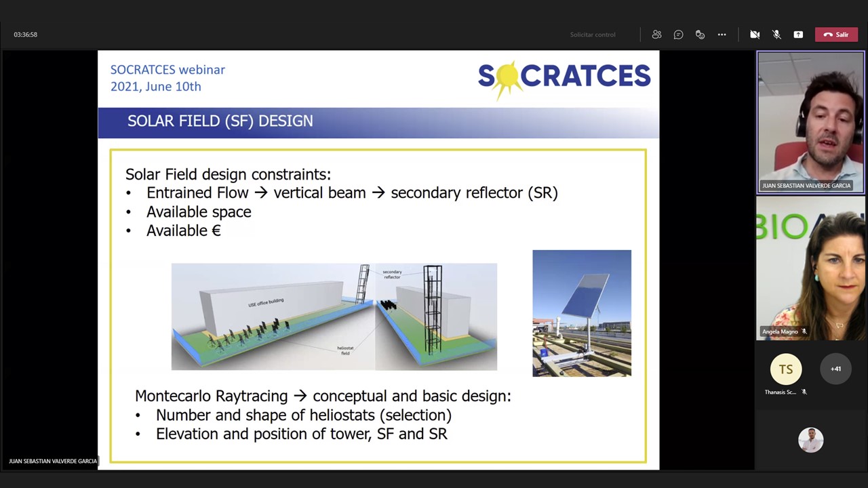
Task: Expand the +41 additional participants overflow
Action: (835, 369)
